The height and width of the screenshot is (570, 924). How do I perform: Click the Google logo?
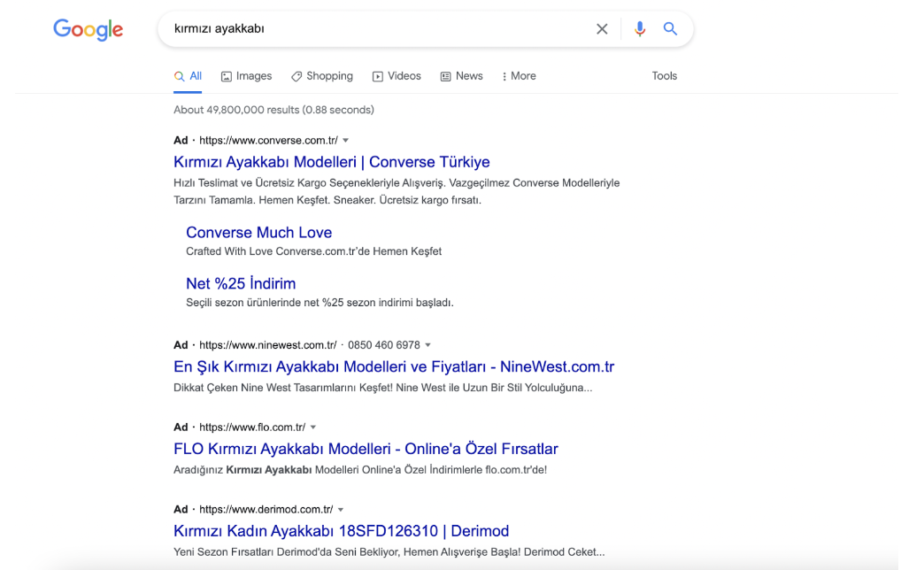[x=88, y=29]
